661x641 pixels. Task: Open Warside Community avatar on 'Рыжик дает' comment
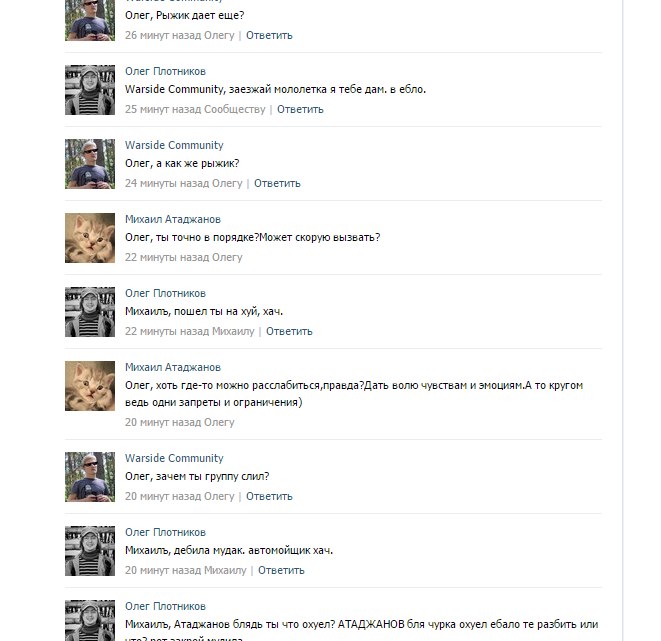coord(90,20)
